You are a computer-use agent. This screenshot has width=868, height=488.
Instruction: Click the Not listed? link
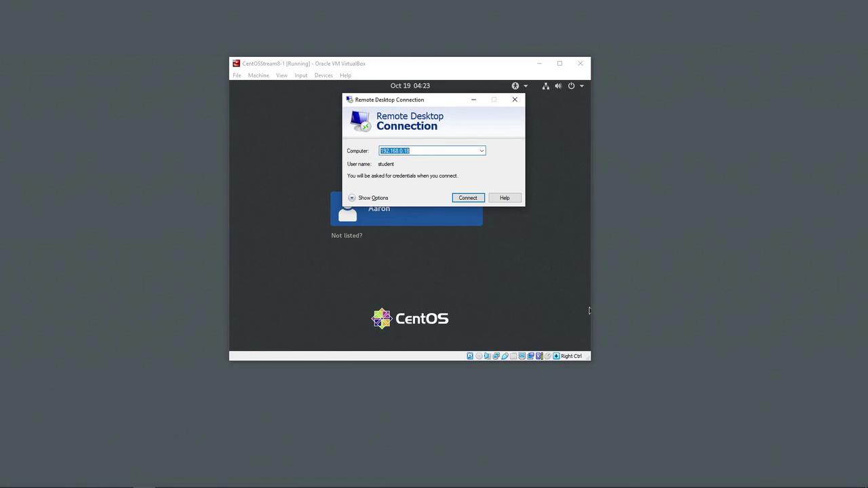click(x=347, y=235)
